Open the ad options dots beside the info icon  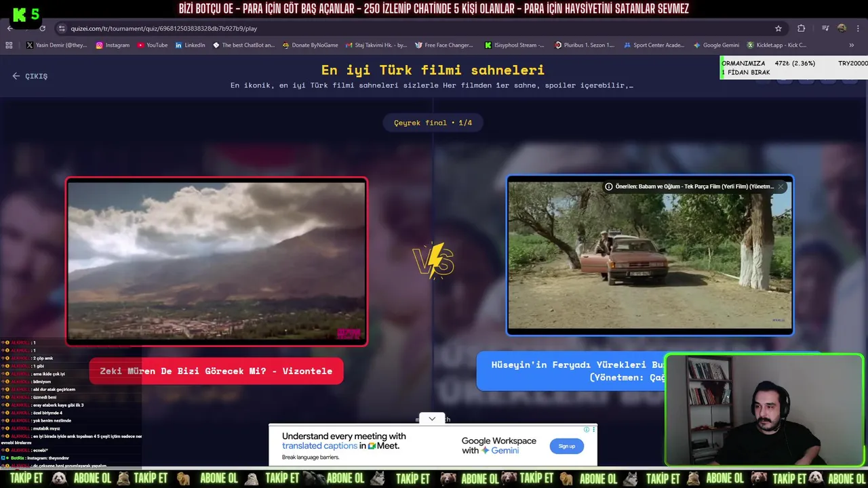coord(594,429)
